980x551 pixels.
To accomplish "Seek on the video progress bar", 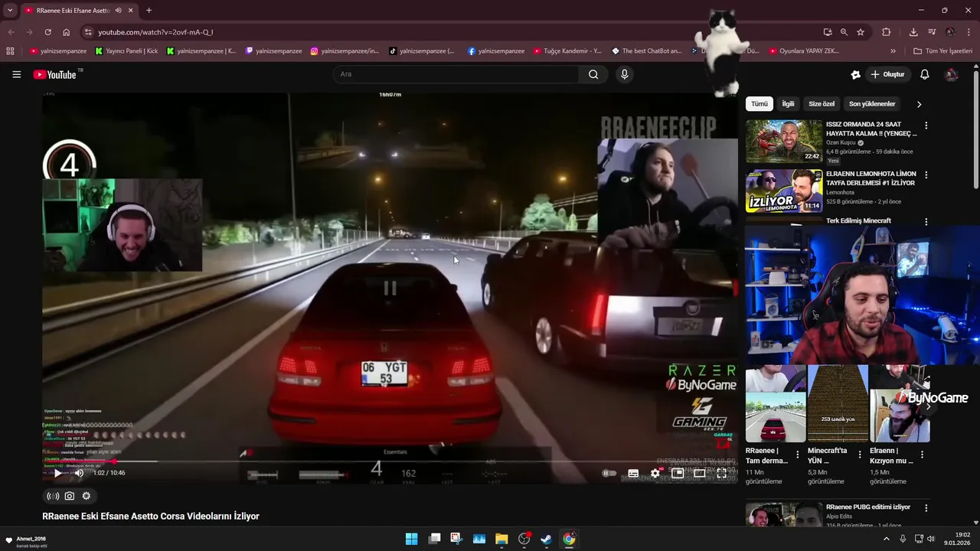I will point(390,461).
